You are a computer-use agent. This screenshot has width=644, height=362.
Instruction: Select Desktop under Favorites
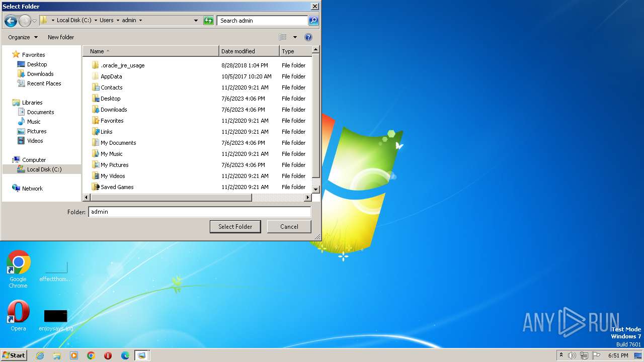[x=37, y=64]
